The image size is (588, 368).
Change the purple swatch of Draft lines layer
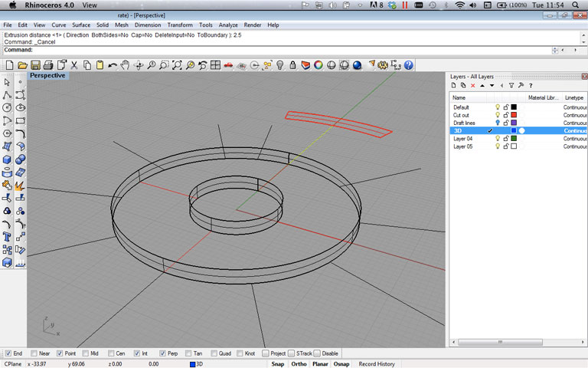[514, 123]
